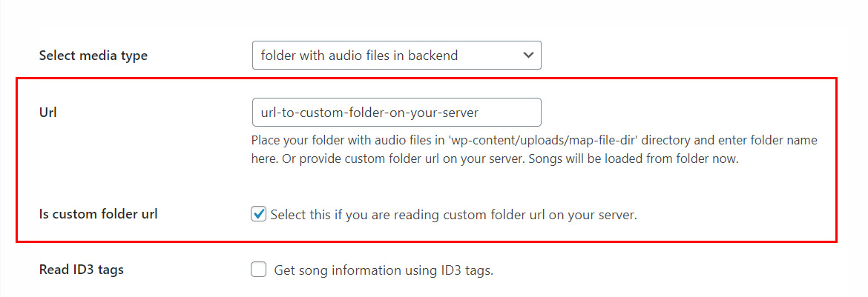Click the 'Is custom folder url' row label

point(98,215)
